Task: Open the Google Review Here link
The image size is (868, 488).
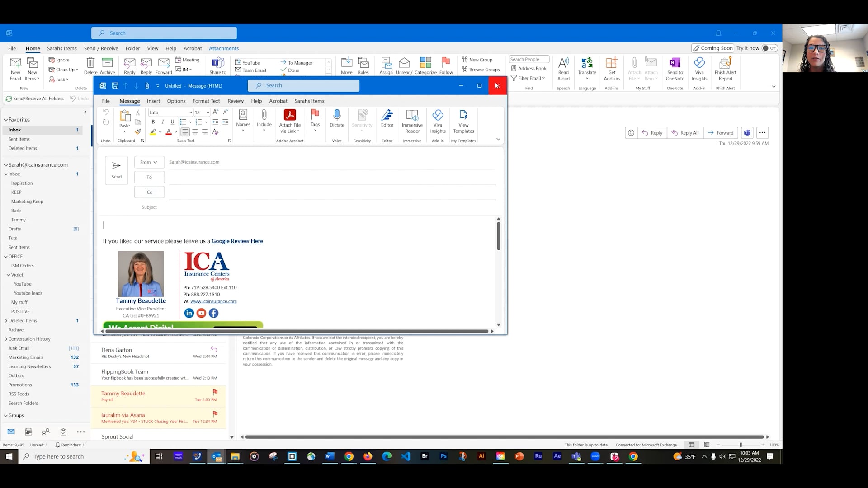Action: tap(237, 241)
